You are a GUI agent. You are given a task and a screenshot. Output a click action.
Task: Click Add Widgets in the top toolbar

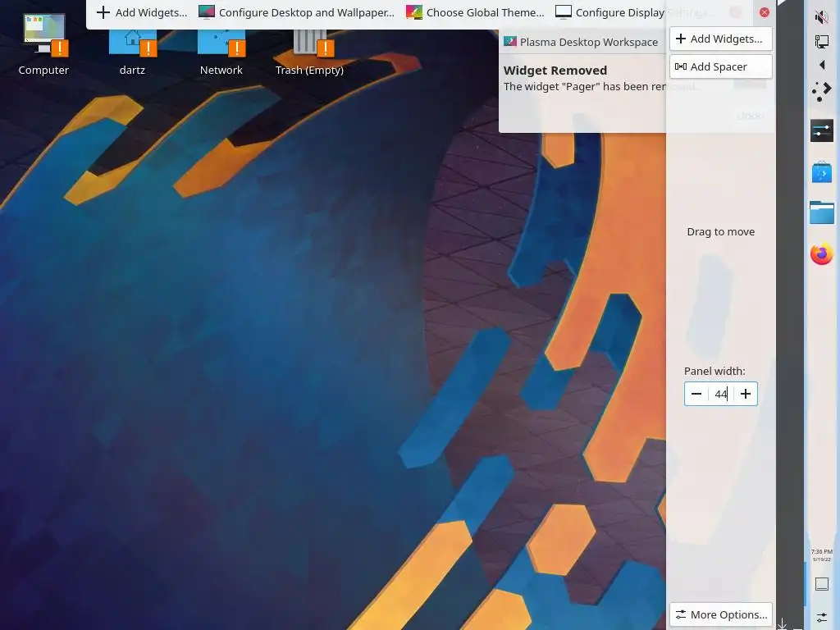click(x=142, y=12)
